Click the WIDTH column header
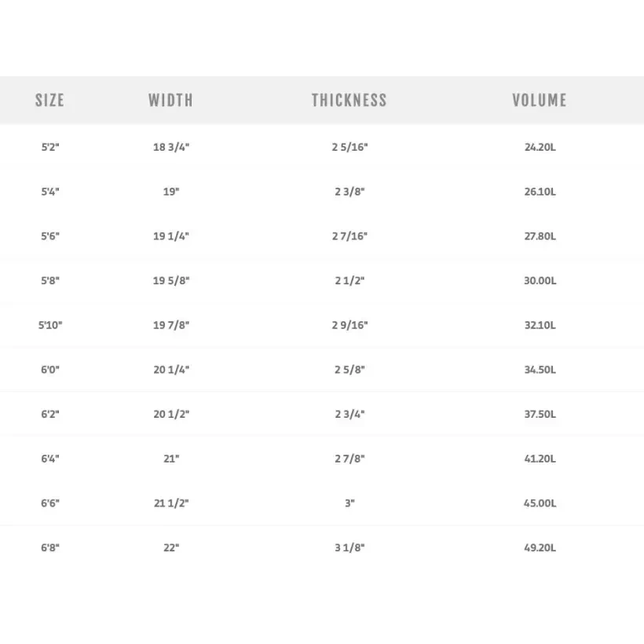The image size is (644, 644). point(170,100)
